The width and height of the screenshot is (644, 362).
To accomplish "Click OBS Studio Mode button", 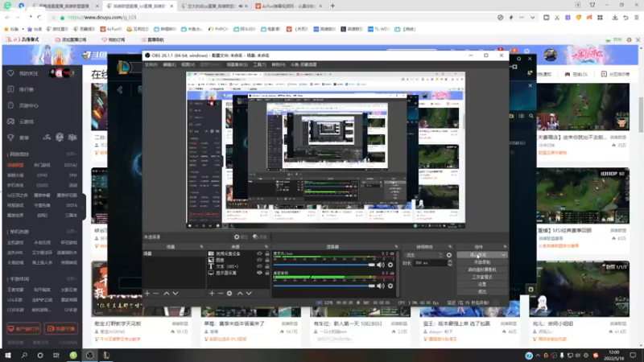I will coord(482,277).
